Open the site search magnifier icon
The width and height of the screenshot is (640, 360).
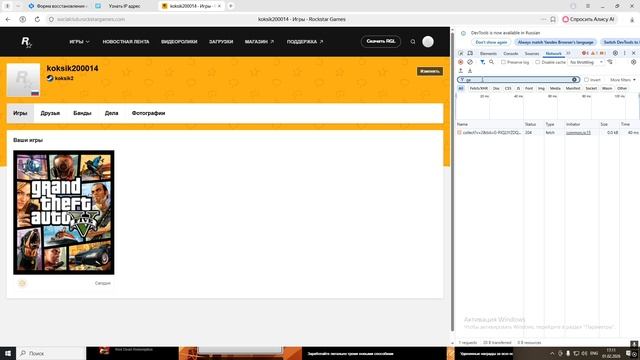click(x=413, y=42)
